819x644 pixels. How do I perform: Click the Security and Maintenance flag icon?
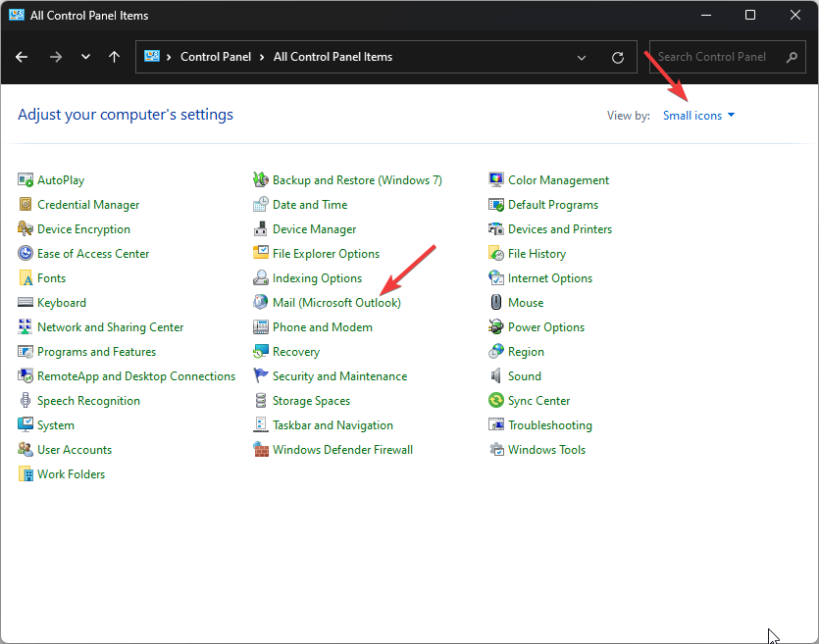pyautogui.click(x=261, y=376)
